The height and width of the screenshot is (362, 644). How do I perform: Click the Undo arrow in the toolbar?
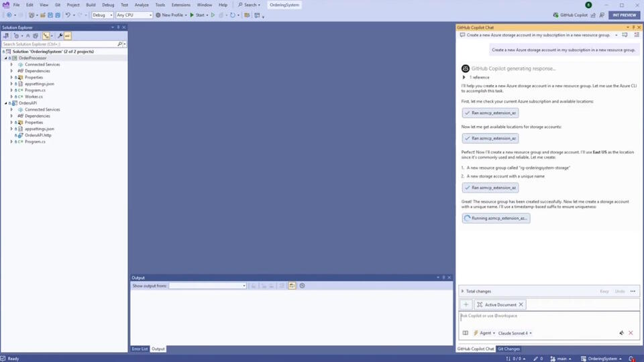pos(68,15)
